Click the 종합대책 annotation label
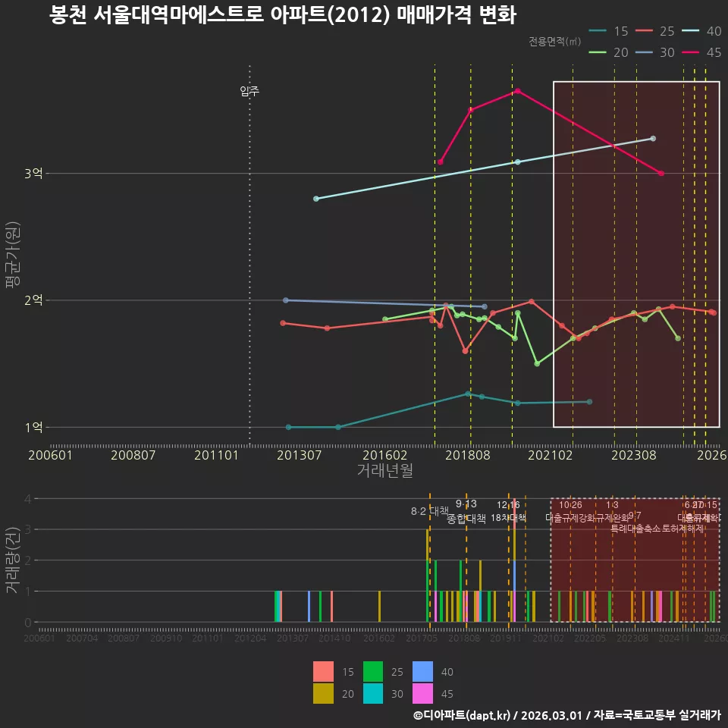Viewport: 728px width, 728px height. click(466, 519)
